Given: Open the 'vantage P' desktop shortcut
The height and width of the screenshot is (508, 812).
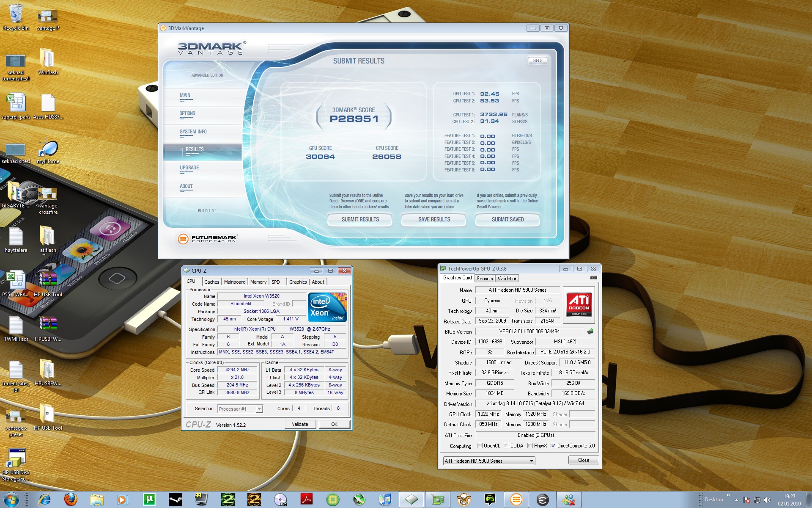Looking at the screenshot, I should coord(48,19).
